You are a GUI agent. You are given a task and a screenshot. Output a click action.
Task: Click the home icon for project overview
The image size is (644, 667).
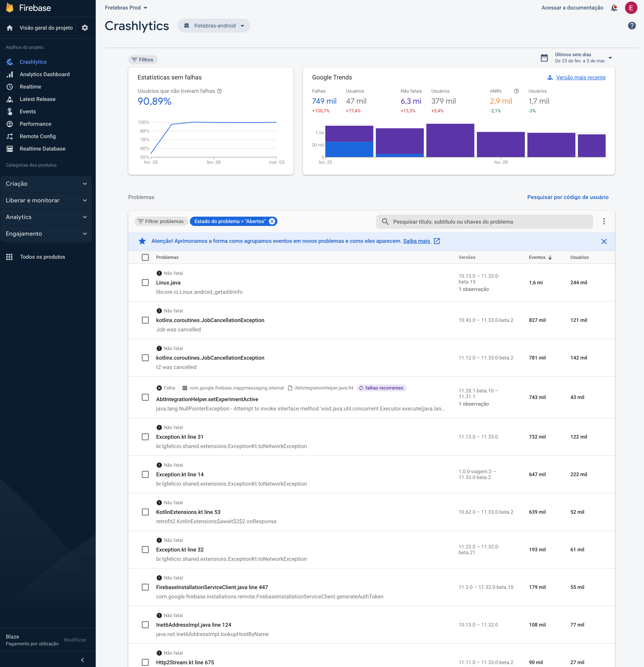[9, 28]
